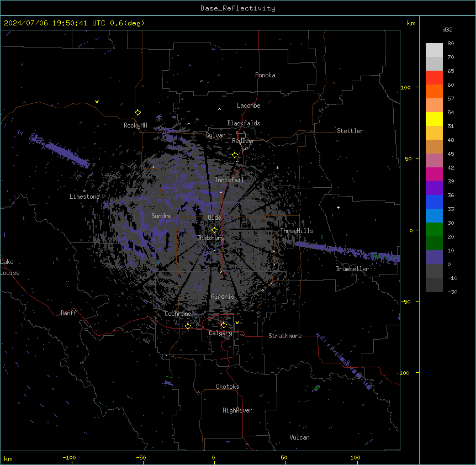Click the HighRiver label
Image resolution: width=476 pixels, height=465 pixels.
237,410
